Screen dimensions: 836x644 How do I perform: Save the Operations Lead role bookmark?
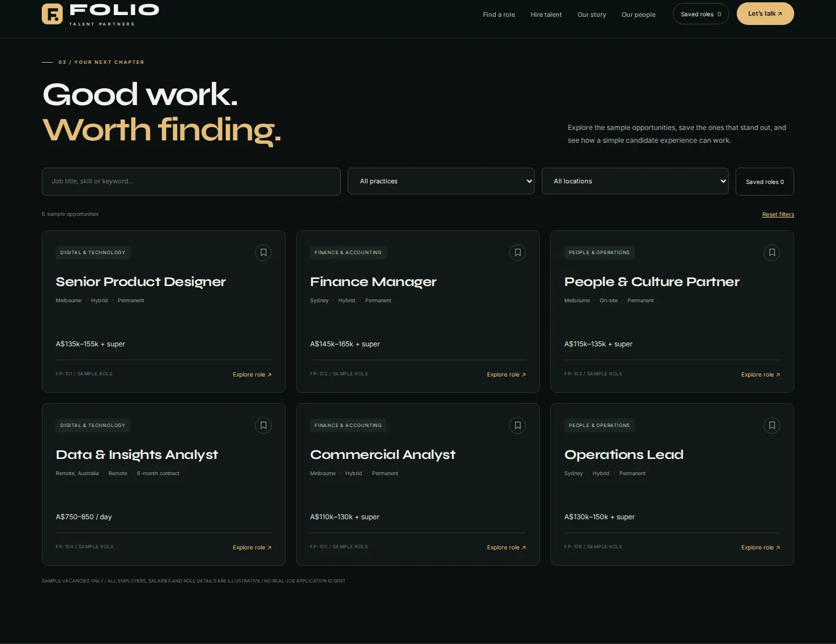(772, 425)
